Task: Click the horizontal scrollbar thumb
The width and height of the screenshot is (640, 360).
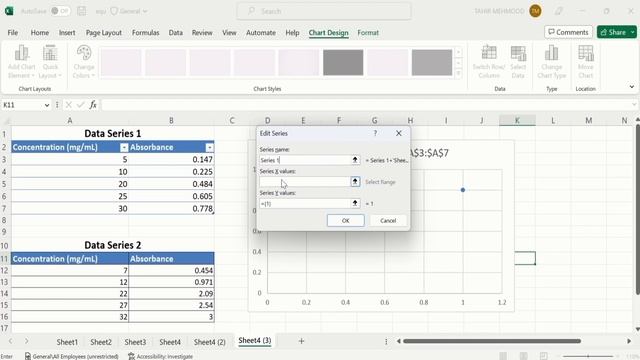Action: (492, 341)
